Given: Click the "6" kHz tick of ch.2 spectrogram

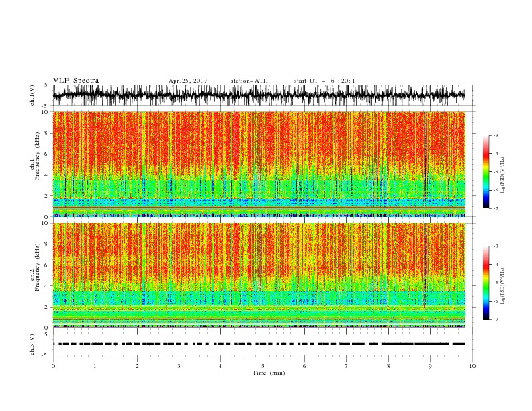Looking at the screenshot, I should (48, 265).
